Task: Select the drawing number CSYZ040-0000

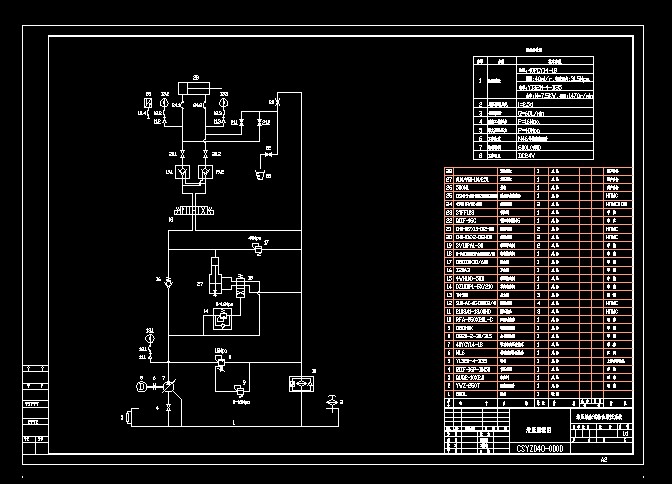Action: (540, 448)
